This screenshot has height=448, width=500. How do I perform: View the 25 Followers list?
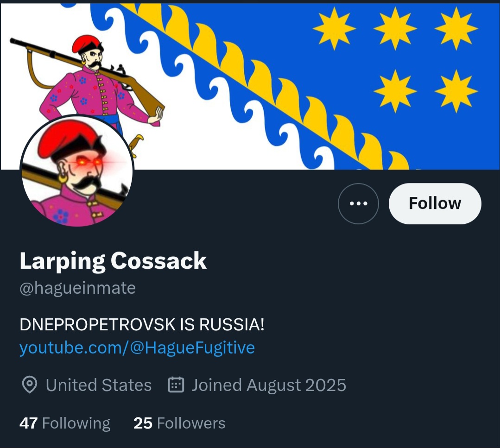(x=179, y=423)
